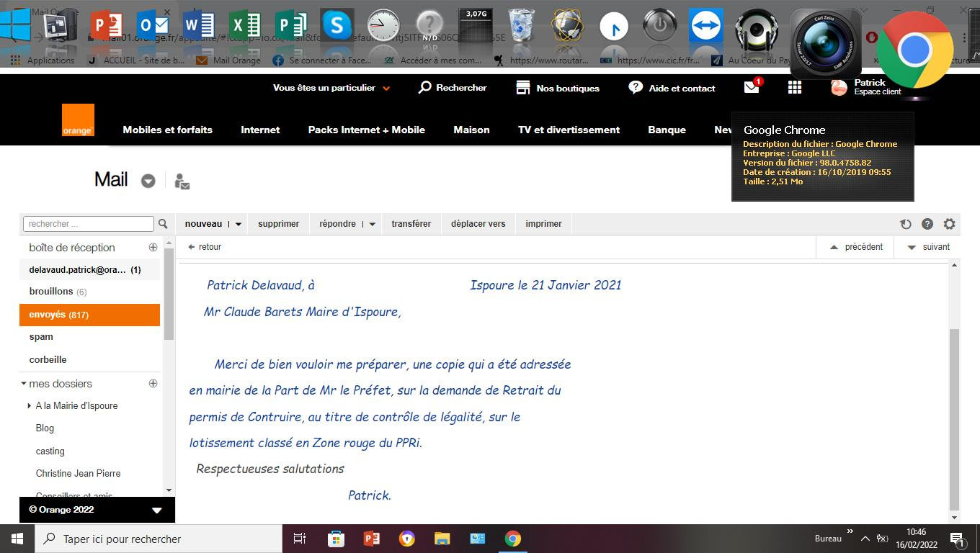
Task: Open Microsoft Store from taskbar
Action: click(x=336, y=539)
